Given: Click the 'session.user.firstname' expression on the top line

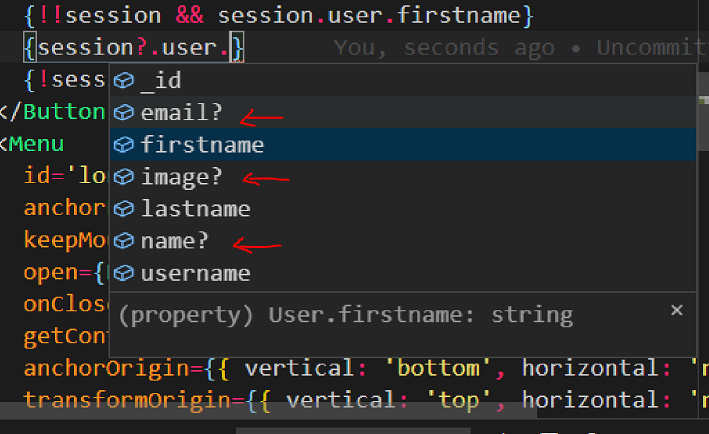Looking at the screenshot, I should coord(369,16).
